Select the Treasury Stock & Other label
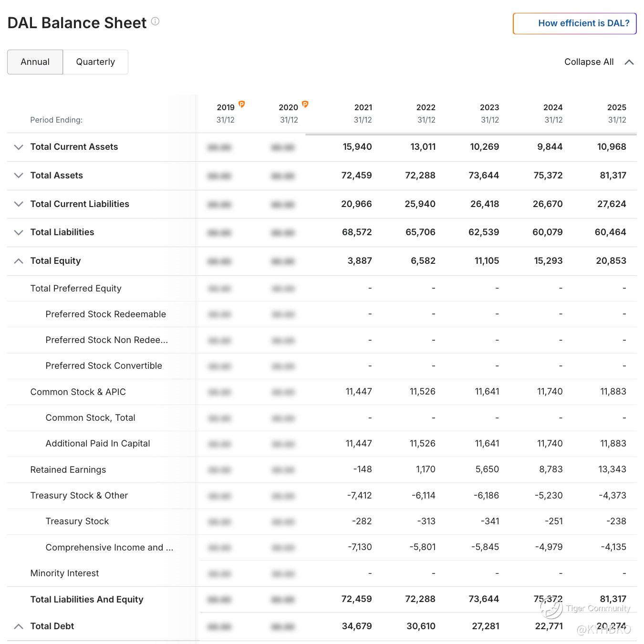Image resolution: width=644 pixels, height=644 pixels. pyautogui.click(x=79, y=496)
